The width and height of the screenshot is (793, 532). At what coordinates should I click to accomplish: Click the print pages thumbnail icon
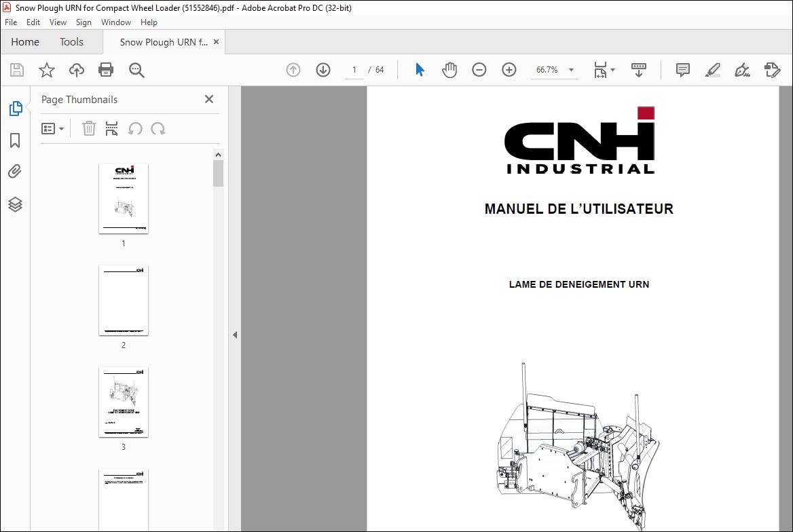tap(111, 128)
